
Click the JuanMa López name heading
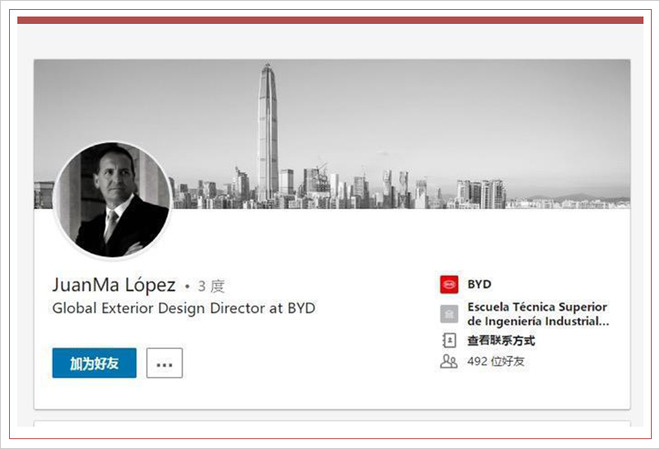[x=114, y=285]
